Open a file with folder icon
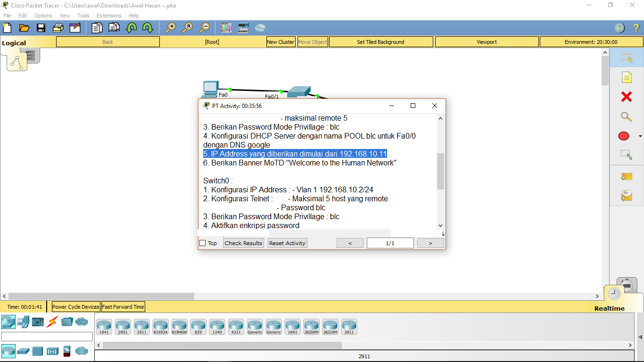The width and height of the screenshot is (644, 362). click(x=24, y=28)
